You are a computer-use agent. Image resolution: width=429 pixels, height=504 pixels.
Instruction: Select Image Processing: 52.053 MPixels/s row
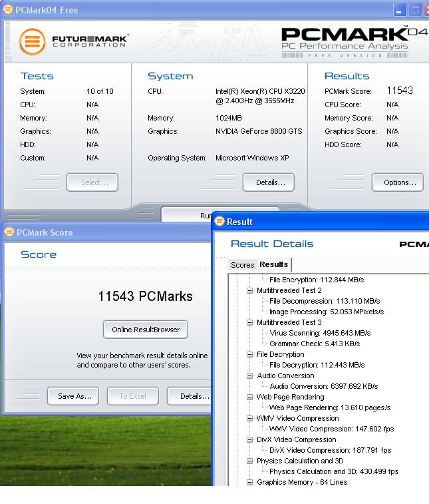(327, 312)
